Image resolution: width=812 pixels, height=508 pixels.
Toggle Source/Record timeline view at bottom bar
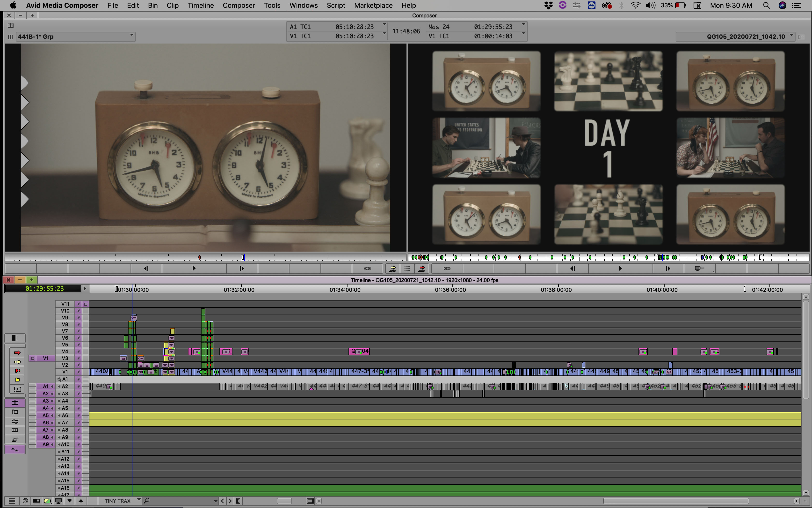(36, 501)
